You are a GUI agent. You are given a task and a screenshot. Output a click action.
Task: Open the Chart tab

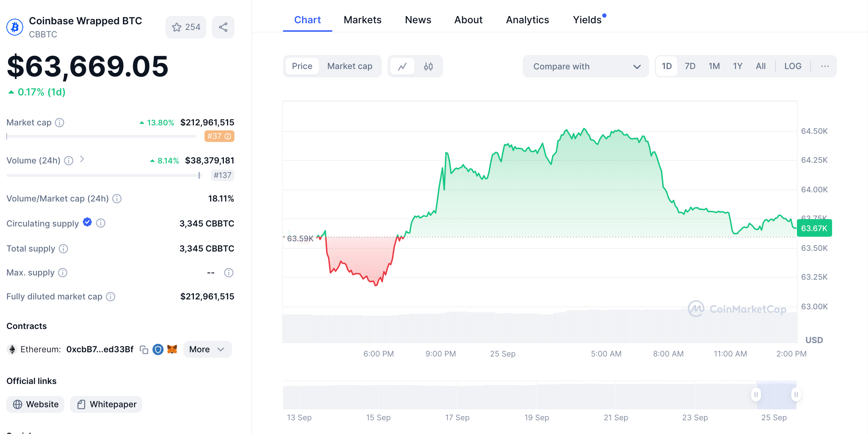coord(307,20)
